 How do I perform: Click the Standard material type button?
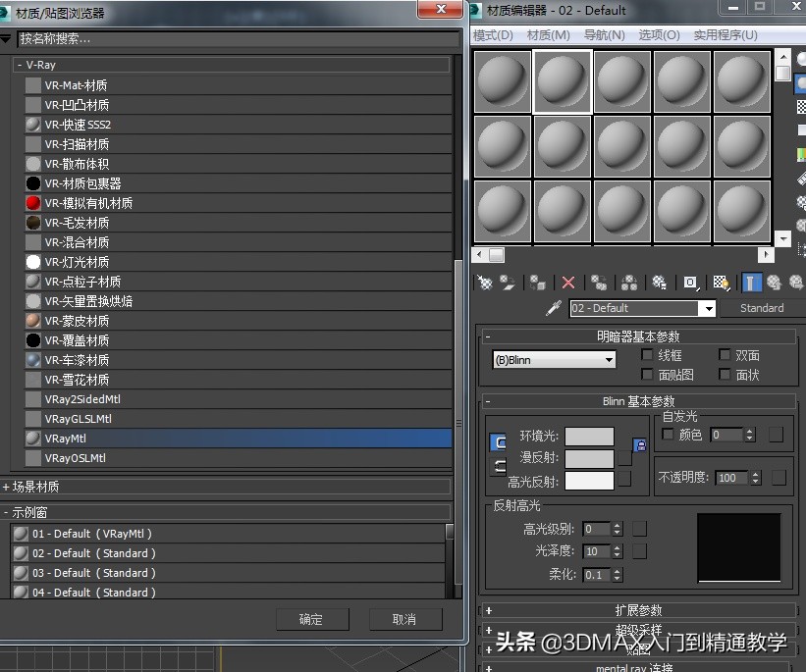point(761,307)
